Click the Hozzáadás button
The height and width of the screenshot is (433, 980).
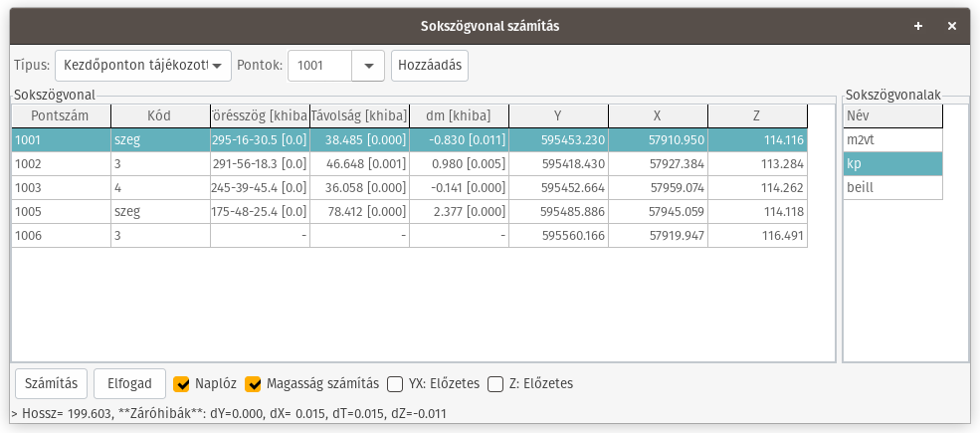pyautogui.click(x=430, y=66)
